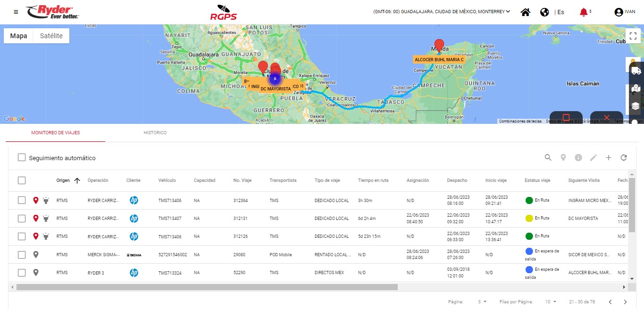Click the refresh icon above table
Image resolution: width=644 pixels, height=309 pixels.
tap(624, 158)
